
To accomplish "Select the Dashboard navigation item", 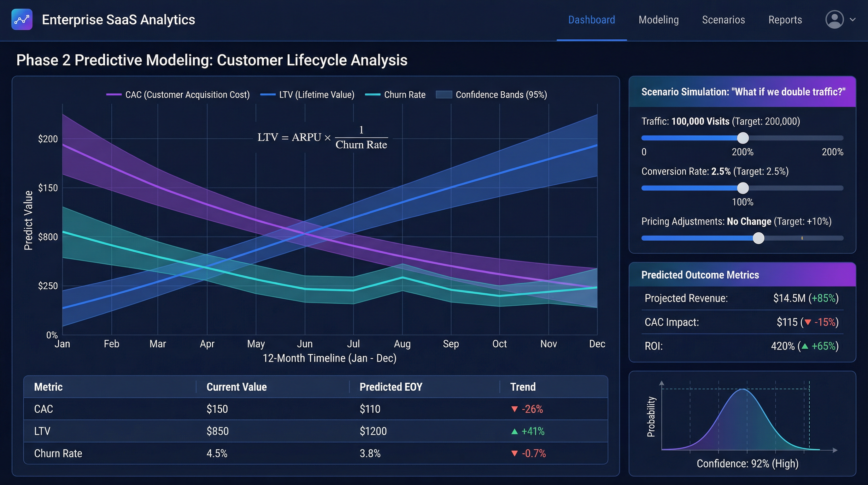I will coord(591,20).
